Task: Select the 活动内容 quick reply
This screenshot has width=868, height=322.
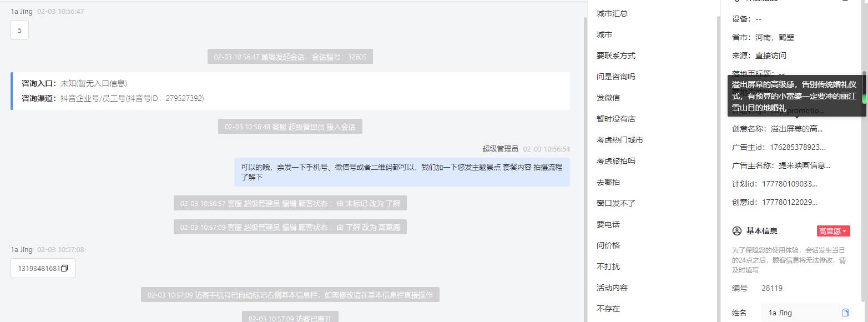Action: click(x=612, y=288)
